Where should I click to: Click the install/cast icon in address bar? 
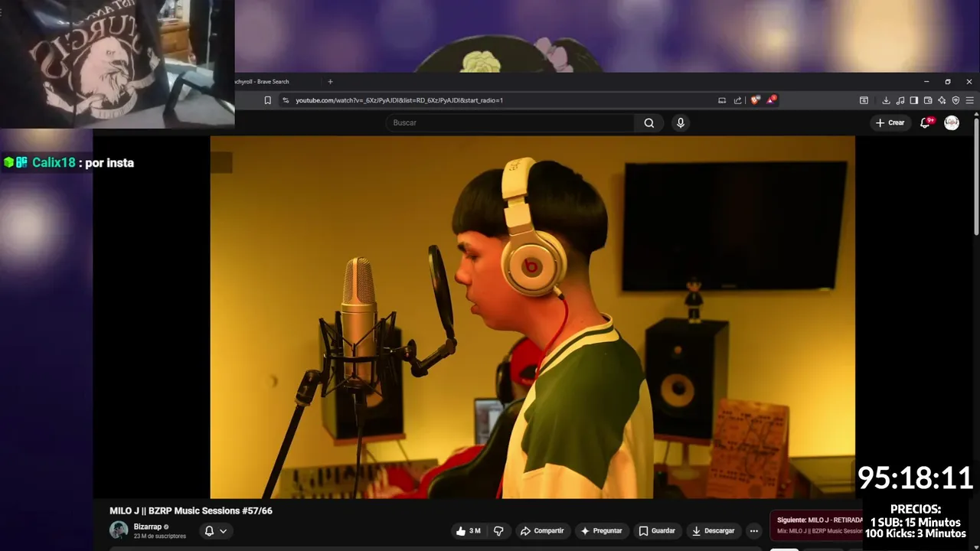[x=722, y=100]
